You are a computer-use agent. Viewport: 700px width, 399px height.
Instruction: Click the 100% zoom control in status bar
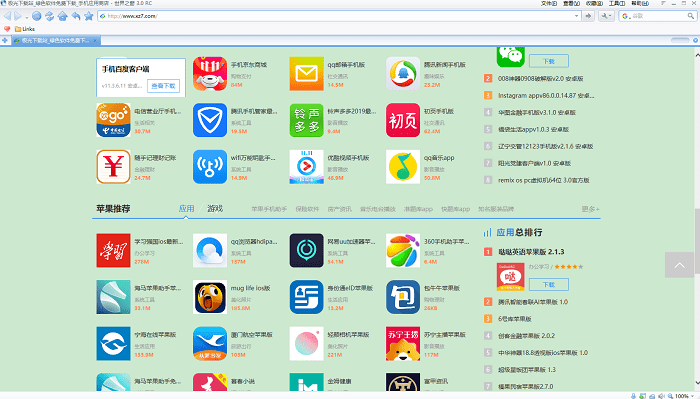click(681, 395)
